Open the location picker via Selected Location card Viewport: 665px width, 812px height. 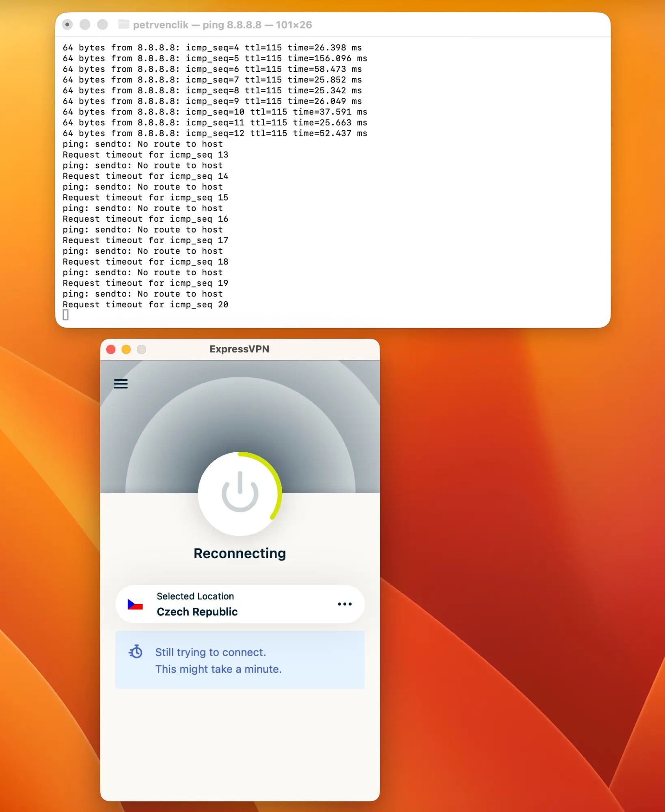[x=240, y=604]
